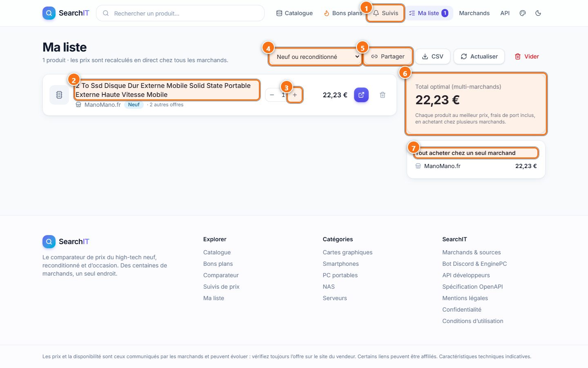Click the Partager button
This screenshot has width=588, height=368.
pos(388,56)
